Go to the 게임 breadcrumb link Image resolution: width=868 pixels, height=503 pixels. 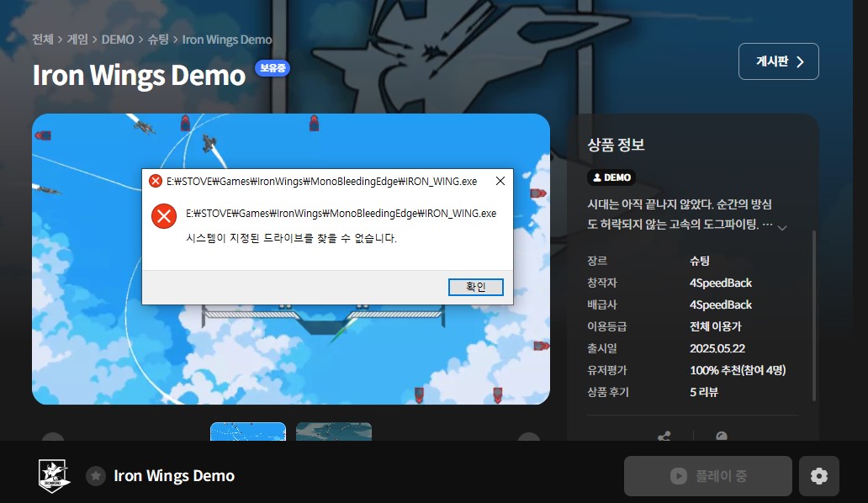pyautogui.click(x=77, y=40)
